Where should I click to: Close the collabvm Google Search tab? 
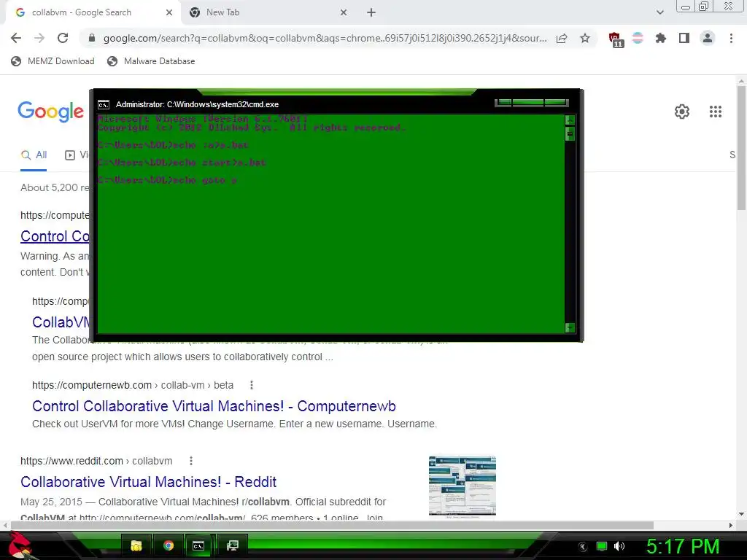click(169, 12)
